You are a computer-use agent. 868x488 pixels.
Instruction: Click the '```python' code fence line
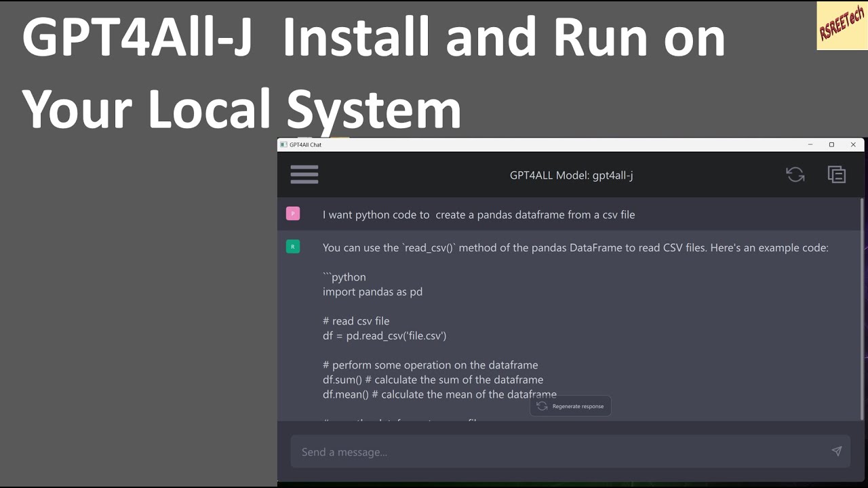[344, 277]
